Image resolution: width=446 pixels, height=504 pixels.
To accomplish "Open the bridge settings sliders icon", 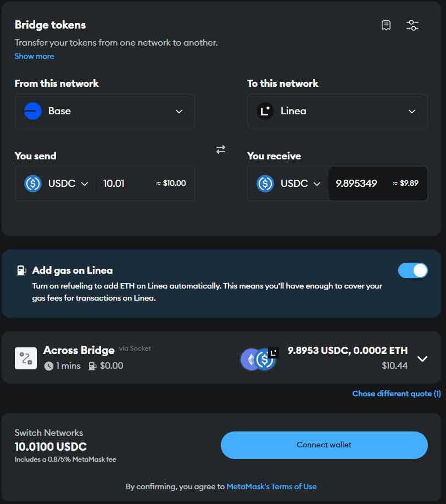I will pyautogui.click(x=412, y=25).
